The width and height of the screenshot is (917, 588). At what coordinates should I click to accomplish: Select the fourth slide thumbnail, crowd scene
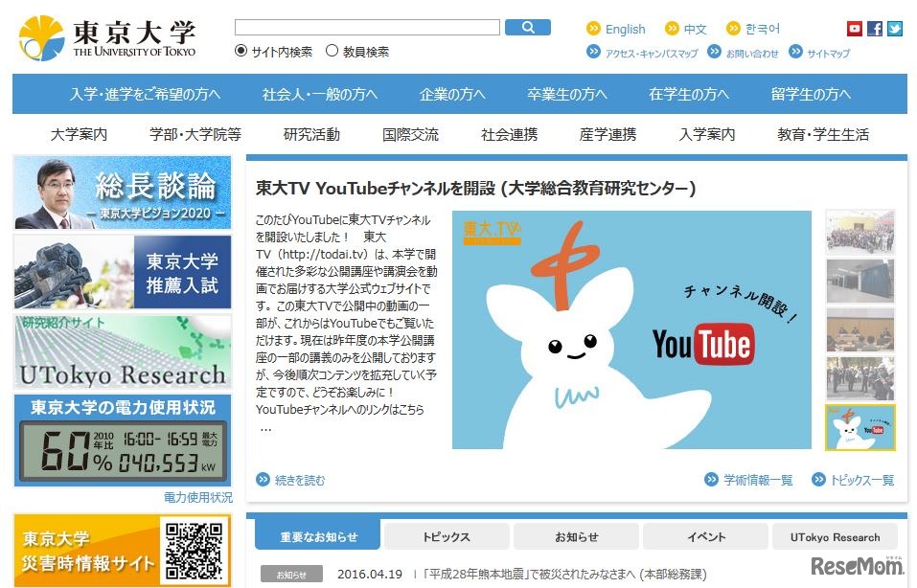860,378
